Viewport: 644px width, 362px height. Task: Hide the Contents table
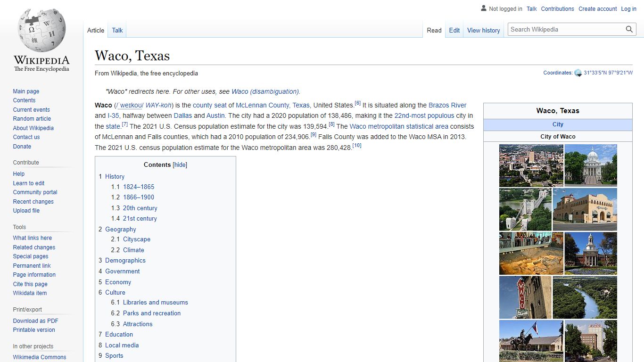click(180, 165)
